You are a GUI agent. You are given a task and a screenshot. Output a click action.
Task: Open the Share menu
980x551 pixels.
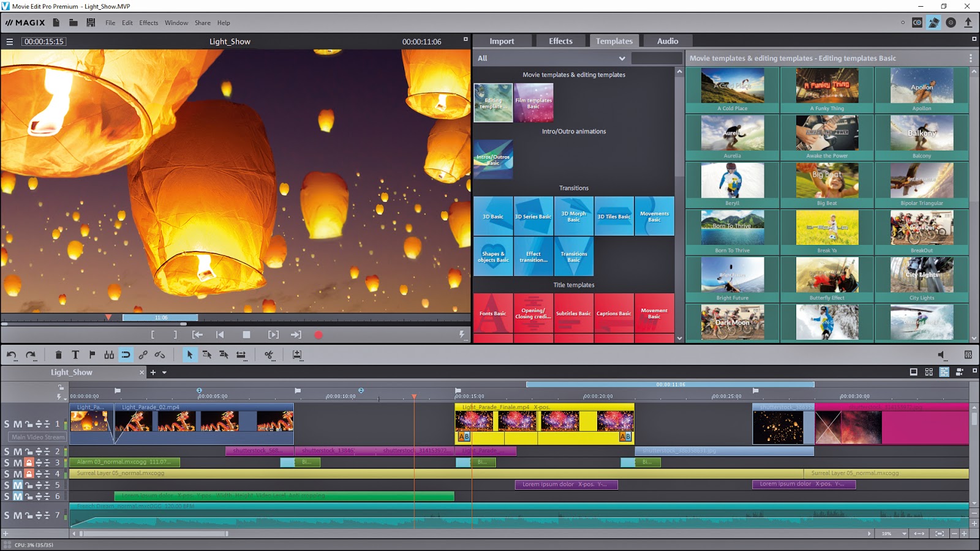point(203,23)
